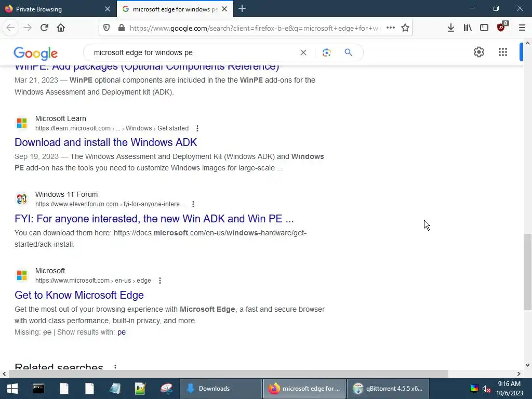Click the Microsoft site favicon beside Edge result

22,275
